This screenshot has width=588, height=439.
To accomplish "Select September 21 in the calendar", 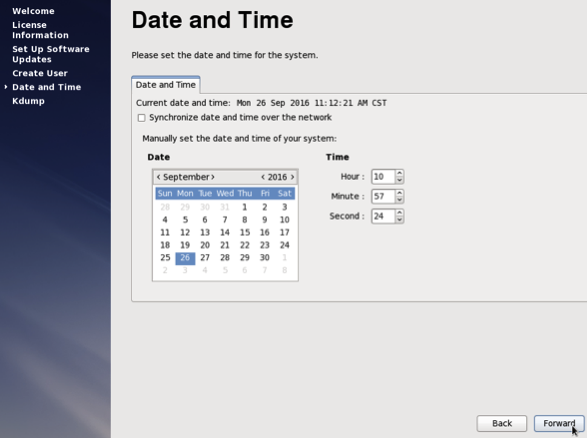I will [225, 246].
